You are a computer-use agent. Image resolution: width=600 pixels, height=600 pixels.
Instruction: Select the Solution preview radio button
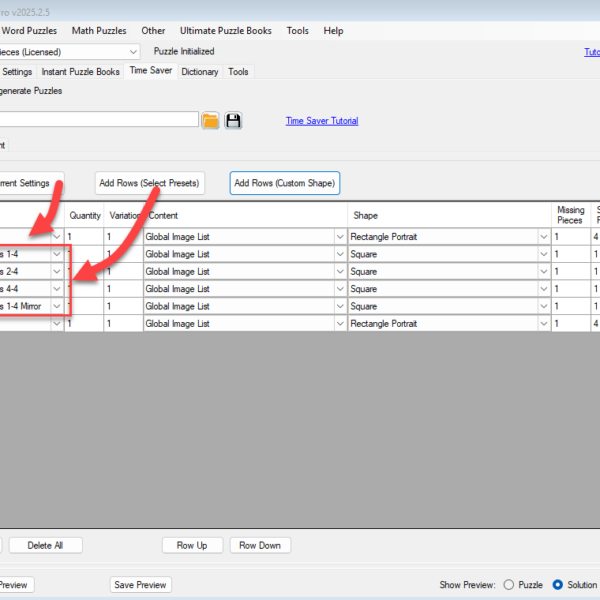[559, 585]
